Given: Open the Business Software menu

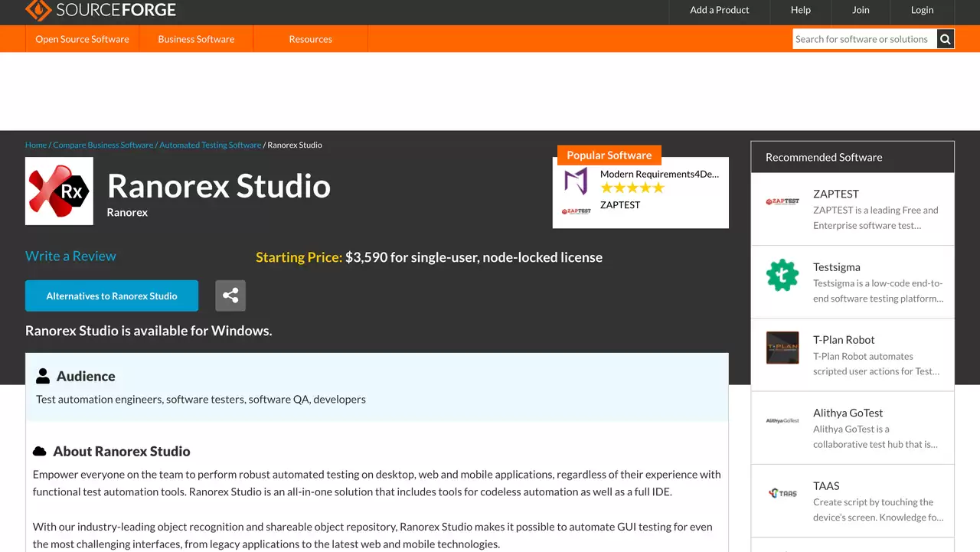Looking at the screenshot, I should pyautogui.click(x=196, y=39).
